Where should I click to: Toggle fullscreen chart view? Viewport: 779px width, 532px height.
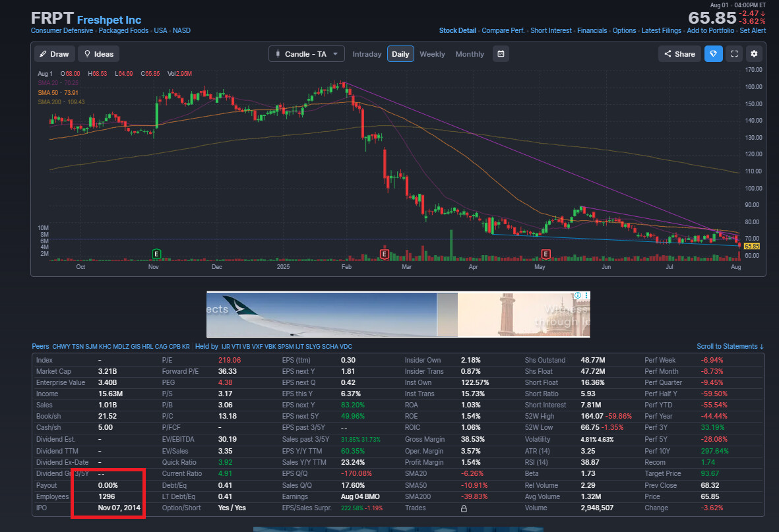pos(734,53)
